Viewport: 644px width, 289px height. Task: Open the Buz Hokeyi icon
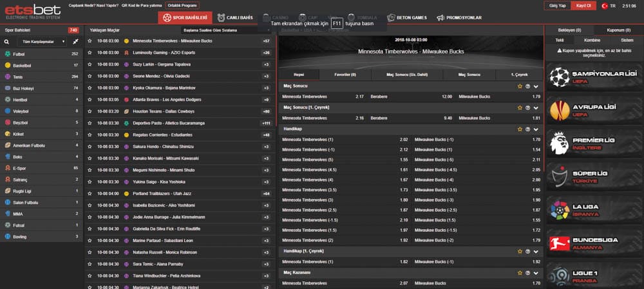(x=7, y=88)
